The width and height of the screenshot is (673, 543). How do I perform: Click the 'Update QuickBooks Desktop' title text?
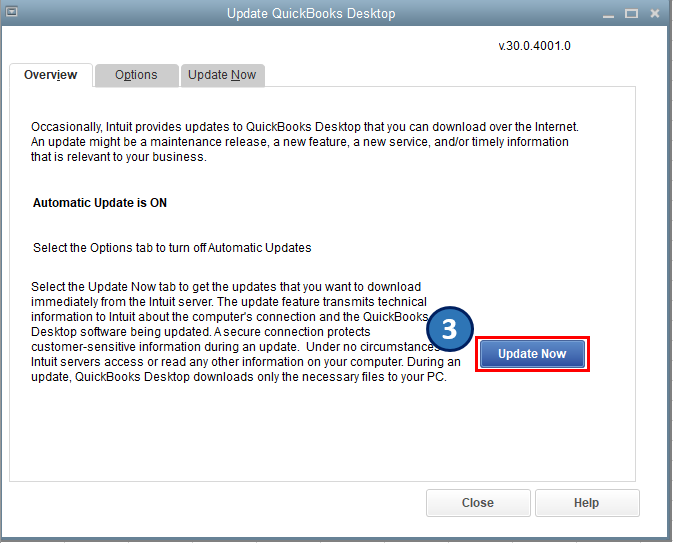pos(311,14)
